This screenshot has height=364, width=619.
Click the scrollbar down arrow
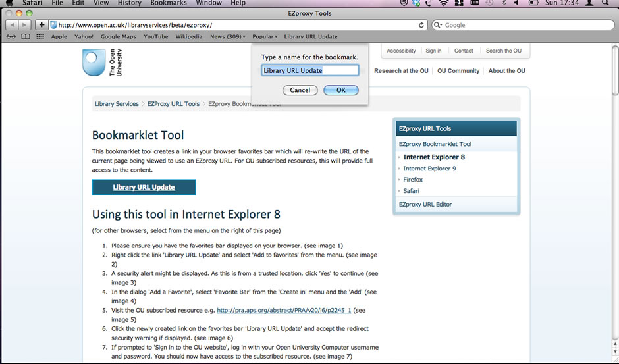pos(615,351)
